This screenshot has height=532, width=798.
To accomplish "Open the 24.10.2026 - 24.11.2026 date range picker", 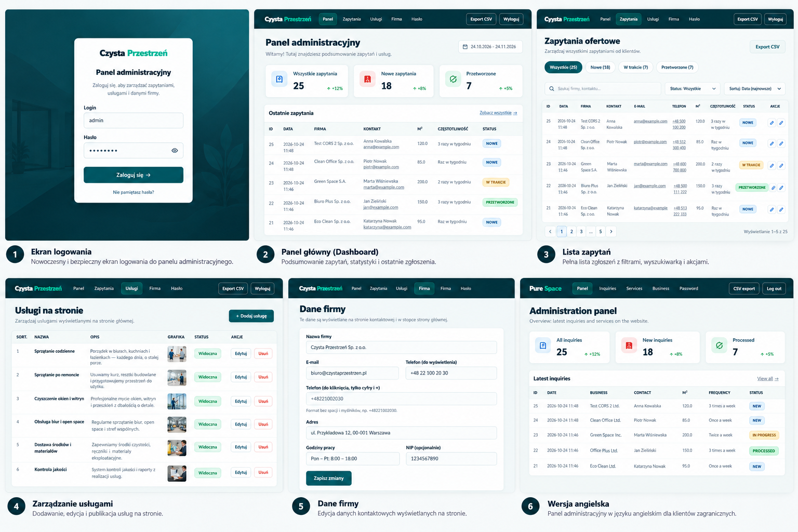I will pos(490,47).
